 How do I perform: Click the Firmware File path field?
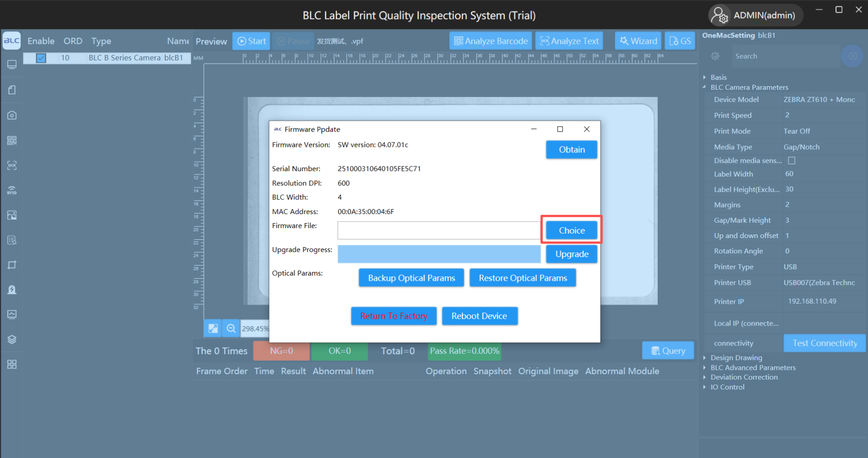pyautogui.click(x=438, y=230)
